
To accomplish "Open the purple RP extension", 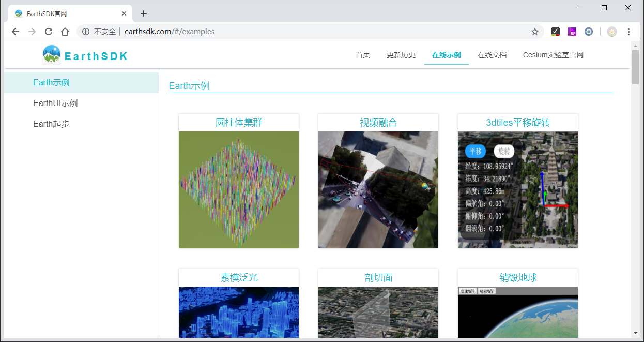I will tap(572, 32).
